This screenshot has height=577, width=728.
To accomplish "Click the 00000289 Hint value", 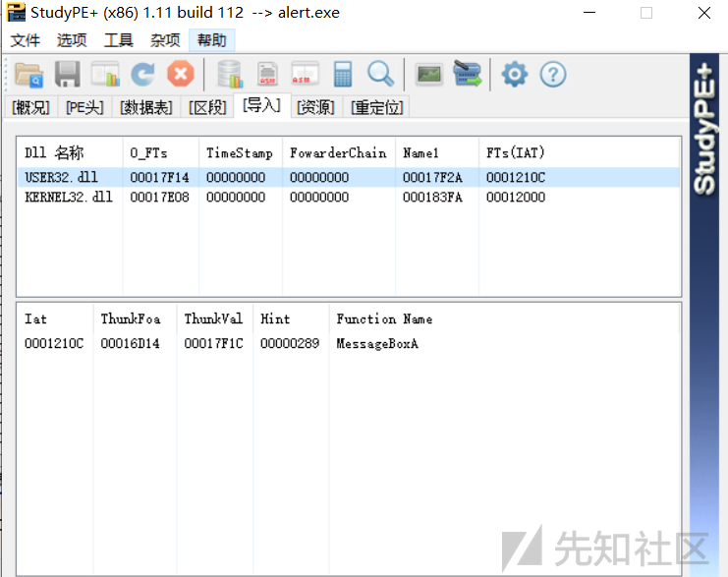I will [x=290, y=343].
